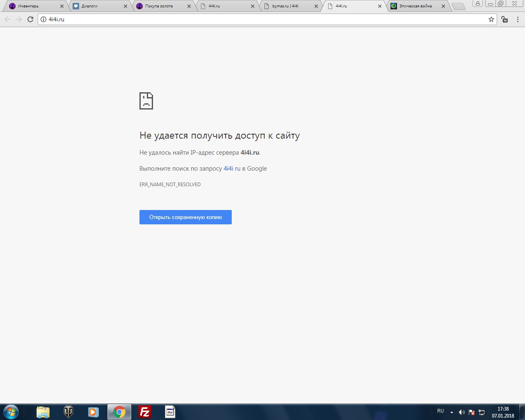Click Открыть сохраненную копию button
Image resolution: width=525 pixels, height=420 pixels.
pyautogui.click(x=185, y=217)
